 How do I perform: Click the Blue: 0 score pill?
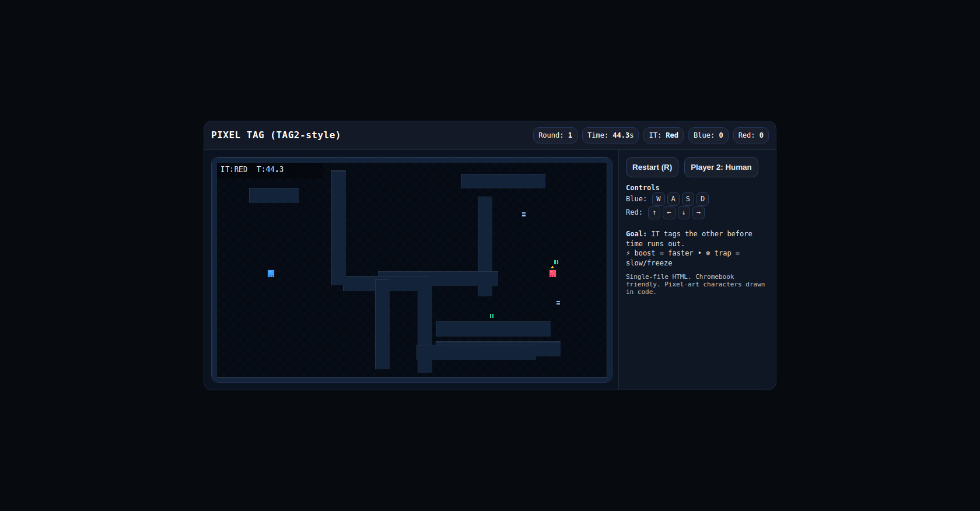pos(708,135)
